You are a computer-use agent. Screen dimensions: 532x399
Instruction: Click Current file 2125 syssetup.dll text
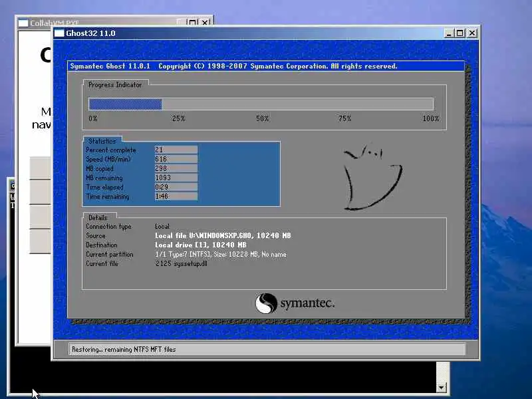[x=181, y=263]
